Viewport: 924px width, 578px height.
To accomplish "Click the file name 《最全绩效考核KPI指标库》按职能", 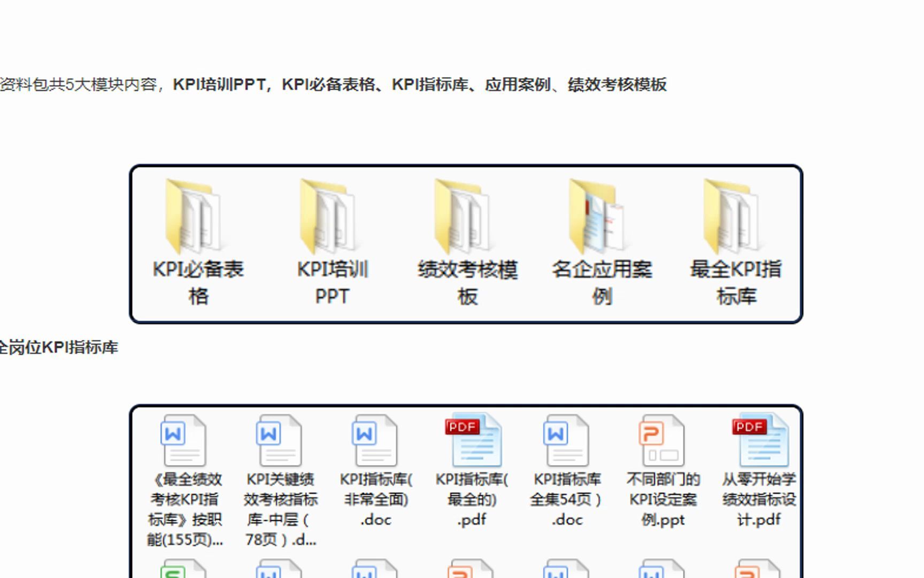I will 185,509.
